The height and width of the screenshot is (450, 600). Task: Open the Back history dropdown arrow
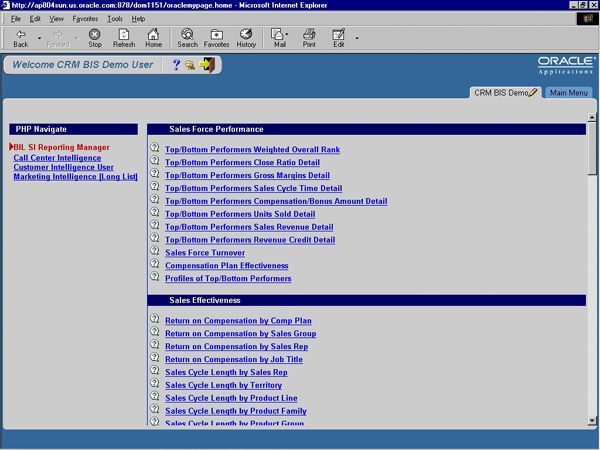[39, 38]
